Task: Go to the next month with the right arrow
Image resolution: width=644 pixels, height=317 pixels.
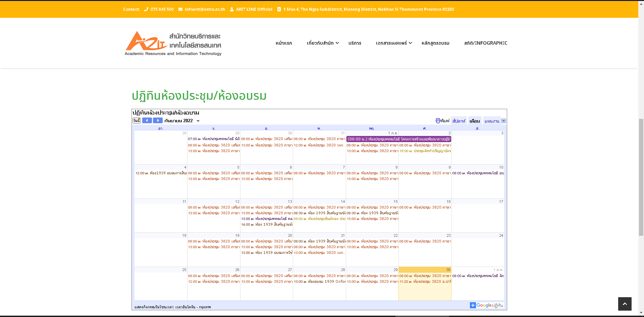Action: coord(158,121)
